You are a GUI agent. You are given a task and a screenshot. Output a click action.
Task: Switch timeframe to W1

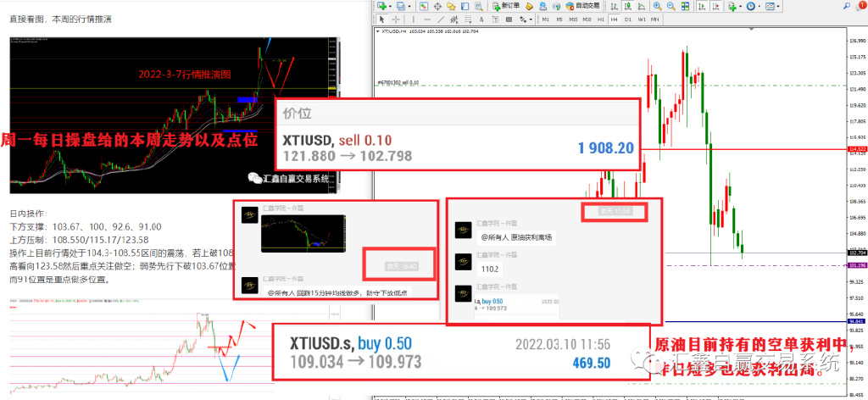[x=642, y=19]
